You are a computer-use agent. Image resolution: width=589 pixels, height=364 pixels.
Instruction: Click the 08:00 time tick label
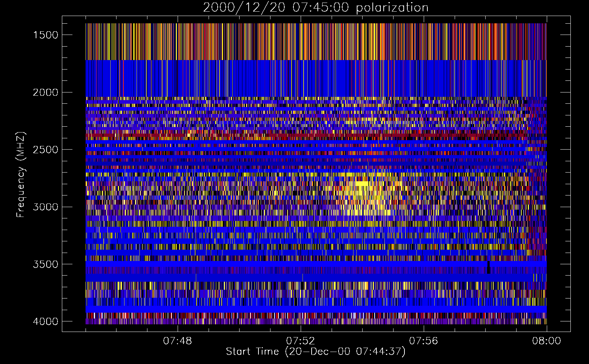547,341
